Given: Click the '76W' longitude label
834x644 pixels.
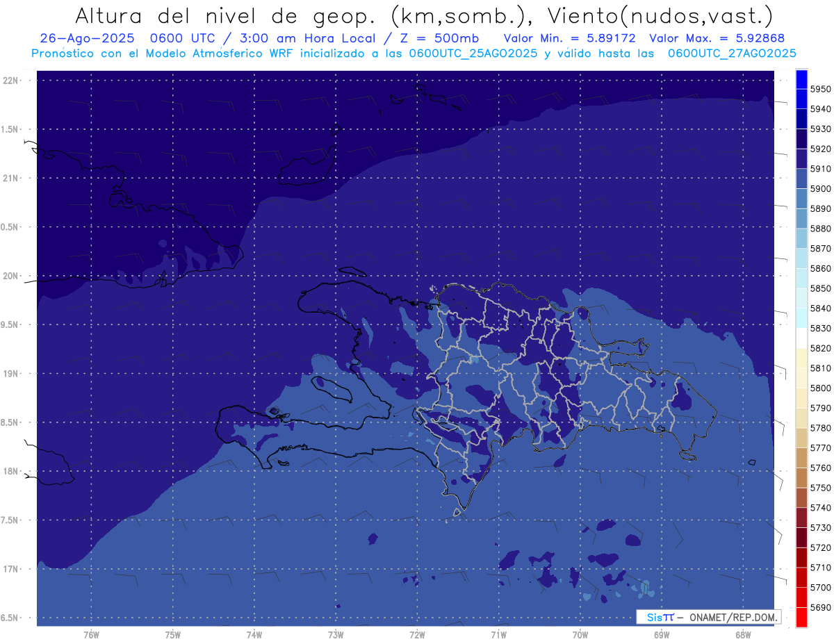Looking at the screenshot, I should pyautogui.click(x=91, y=635).
